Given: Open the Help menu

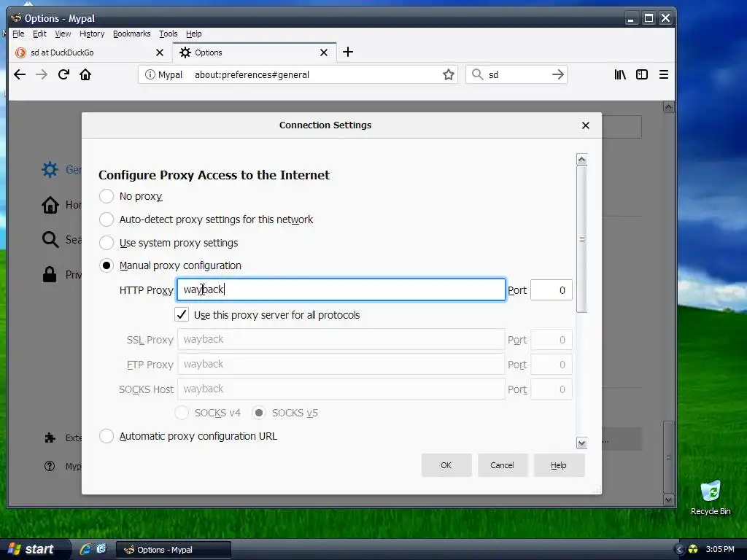Looking at the screenshot, I should click(x=194, y=34).
